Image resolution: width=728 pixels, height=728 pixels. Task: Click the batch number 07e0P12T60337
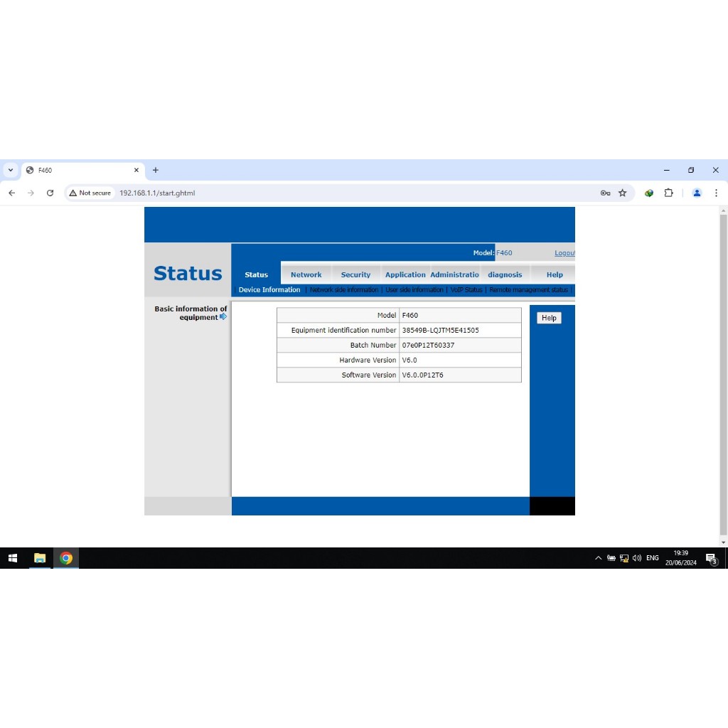tap(428, 345)
